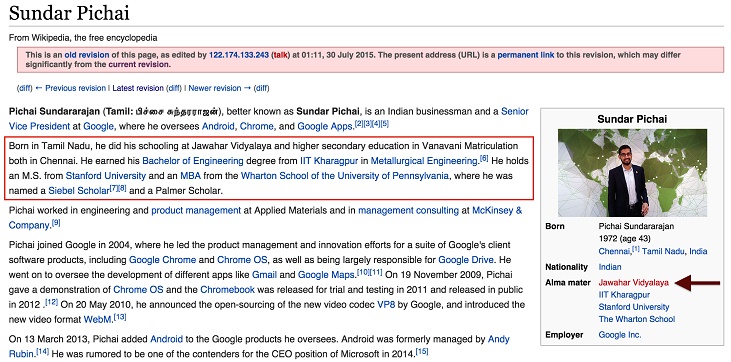The height and width of the screenshot is (362, 731).
Task: Open the Google Inc. employer link
Action: 620,334
